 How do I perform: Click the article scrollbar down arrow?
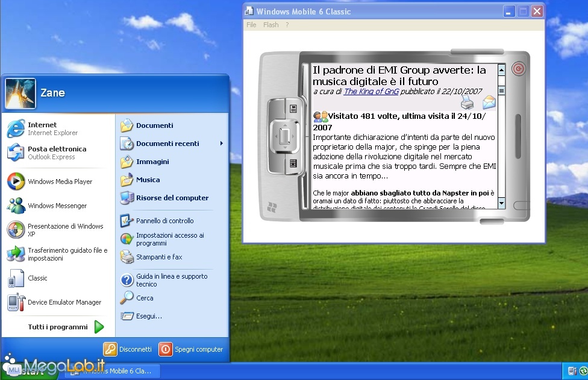point(501,203)
